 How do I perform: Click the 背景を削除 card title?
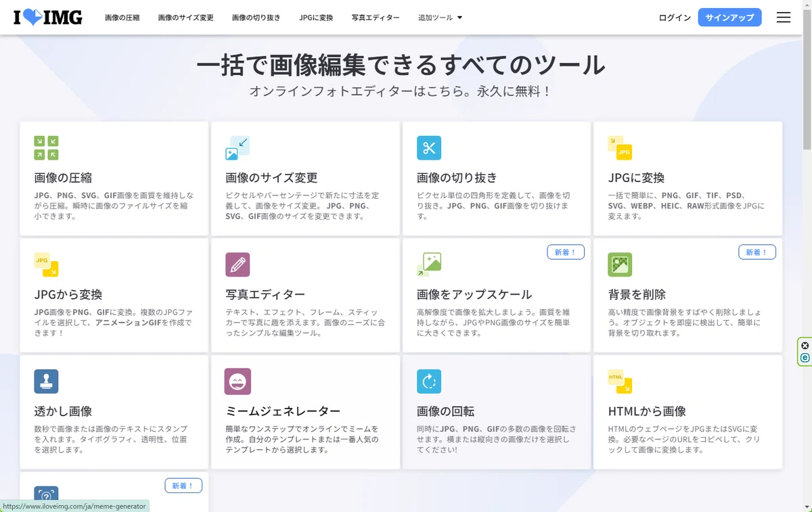(x=637, y=295)
